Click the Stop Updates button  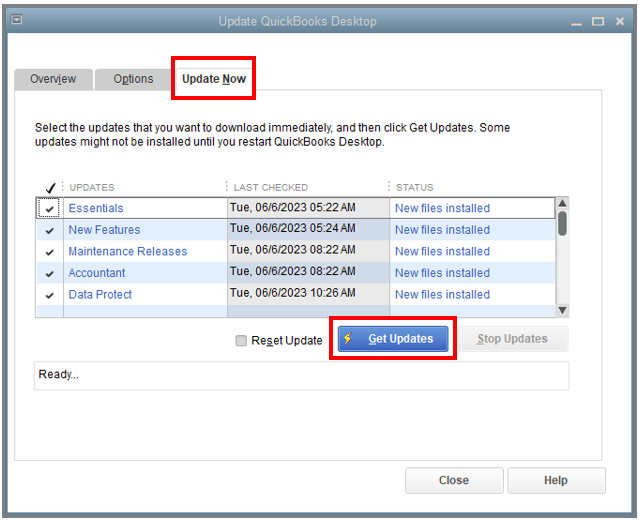tap(513, 339)
